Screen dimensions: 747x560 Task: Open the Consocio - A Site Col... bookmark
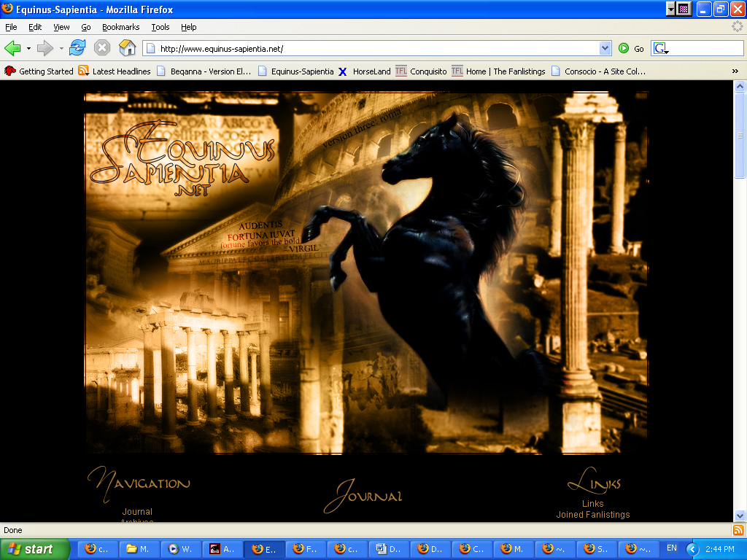coord(598,71)
